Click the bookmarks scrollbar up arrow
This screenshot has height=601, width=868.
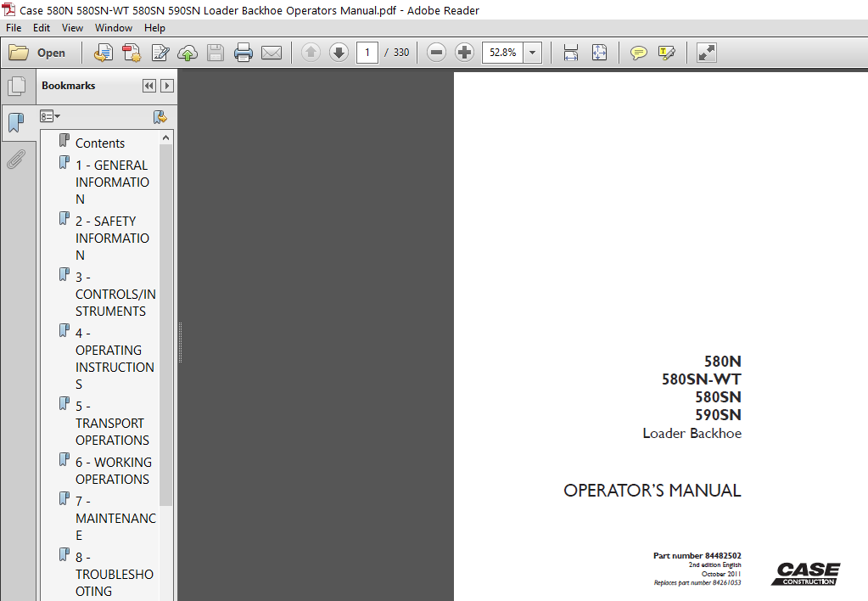point(165,138)
